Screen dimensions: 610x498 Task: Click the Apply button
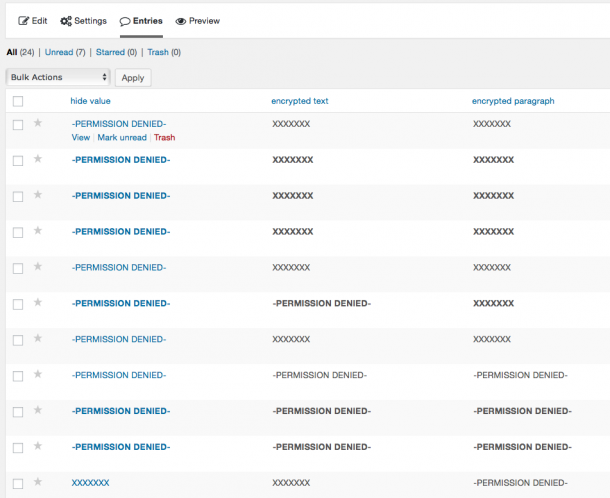[x=133, y=77]
